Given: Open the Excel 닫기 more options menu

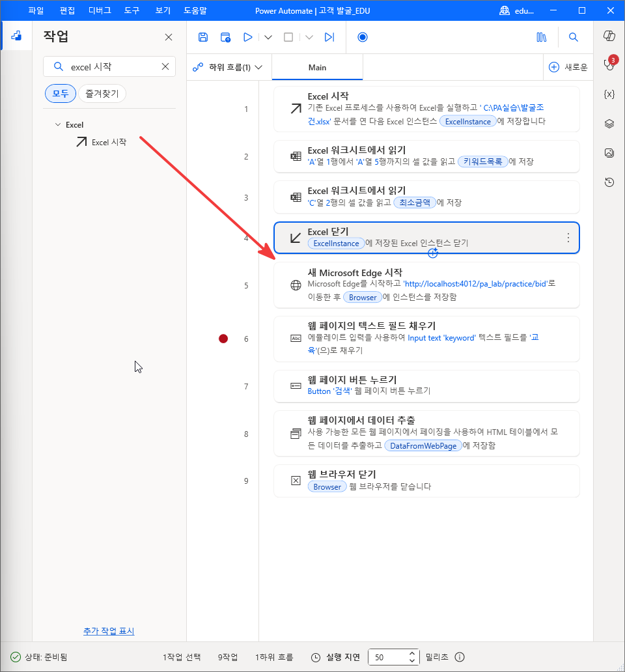Looking at the screenshot, I should pyautogui.click(x=568, y=238).
